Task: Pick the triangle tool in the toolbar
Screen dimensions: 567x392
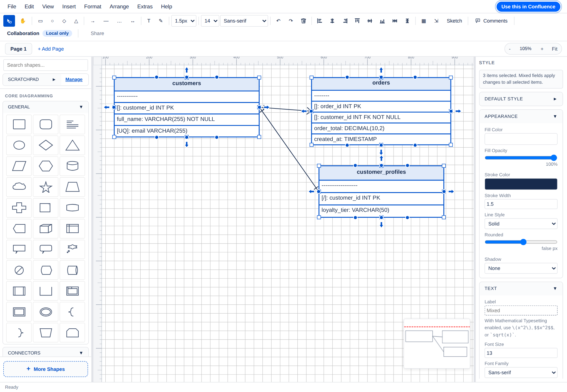Action: [76, 21]
